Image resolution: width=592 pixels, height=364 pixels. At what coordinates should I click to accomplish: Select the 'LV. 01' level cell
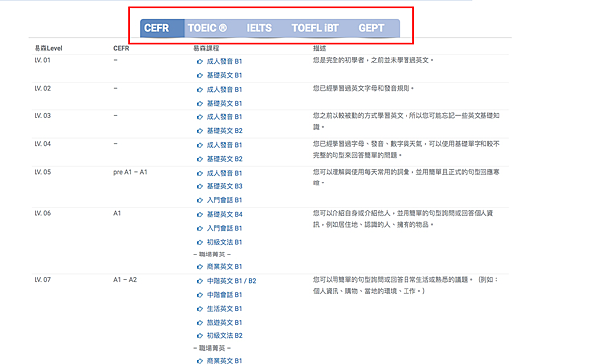pyautogui.click(x=42, y=60)
